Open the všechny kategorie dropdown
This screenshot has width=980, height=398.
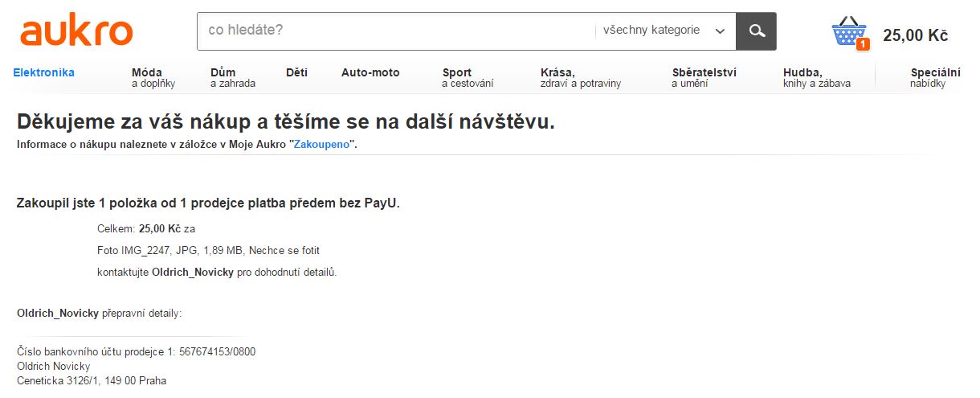coord(664,31)
